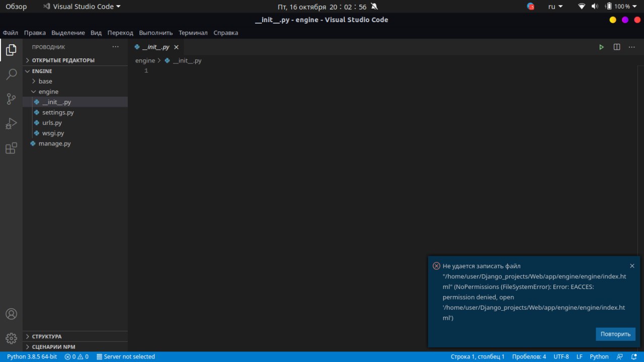The width and height of the screenshot is (644, 362).
Task: Dismiss the error notification
Action: point(632,266)
